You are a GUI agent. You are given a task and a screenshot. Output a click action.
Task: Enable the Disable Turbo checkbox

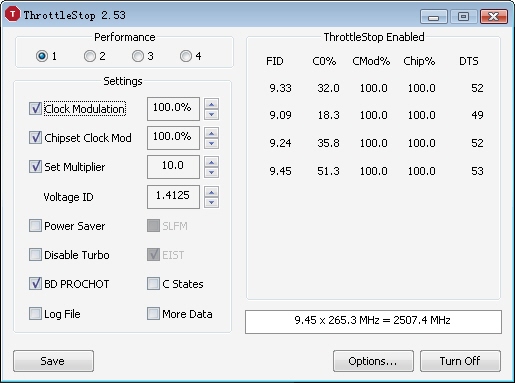coord(35,255)
